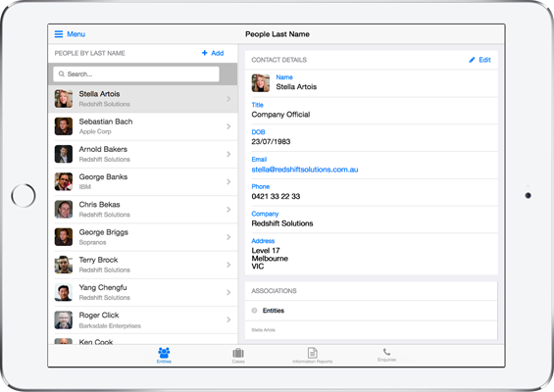Click IBM under George Banks

tap(84, 187)
